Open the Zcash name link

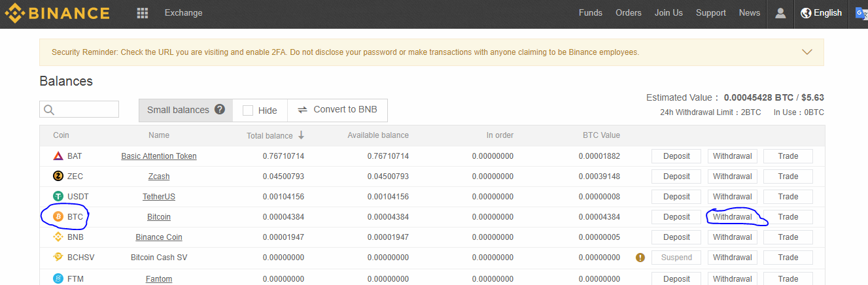(159, 176)
